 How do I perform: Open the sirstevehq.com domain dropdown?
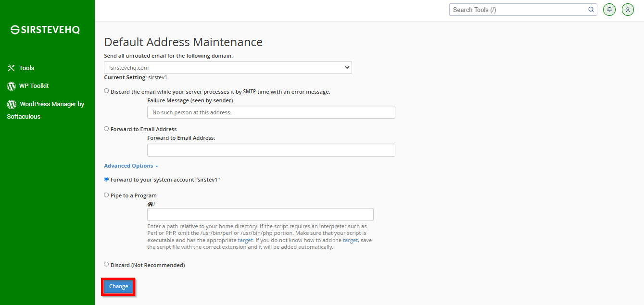click(x=228, y=68)
